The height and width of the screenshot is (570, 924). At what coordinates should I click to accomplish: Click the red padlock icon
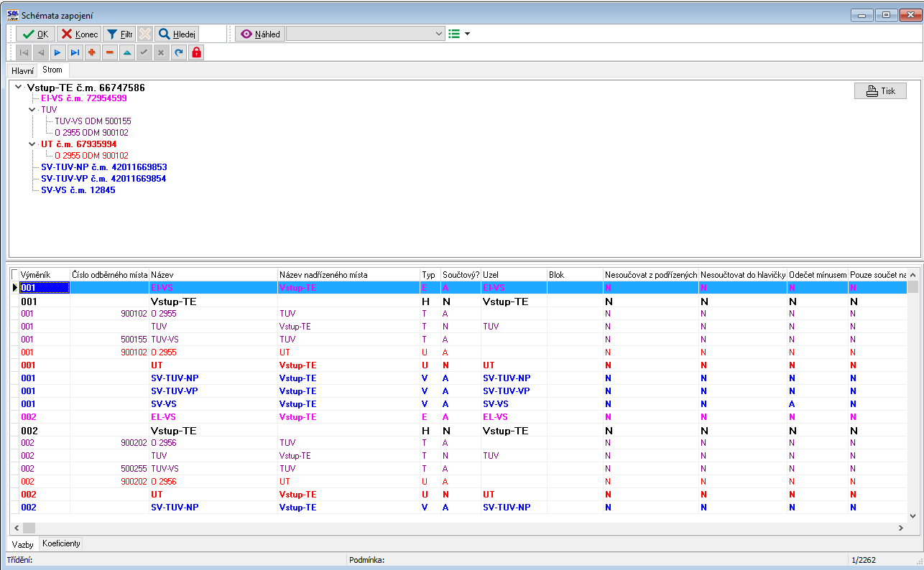(195, 52)
